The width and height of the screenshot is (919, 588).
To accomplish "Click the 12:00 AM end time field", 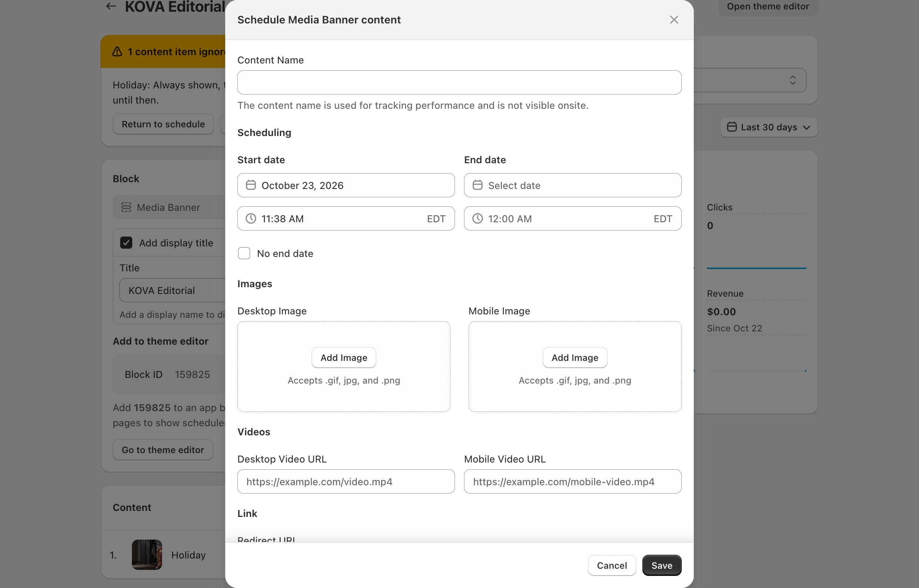I will coord(573,218).
